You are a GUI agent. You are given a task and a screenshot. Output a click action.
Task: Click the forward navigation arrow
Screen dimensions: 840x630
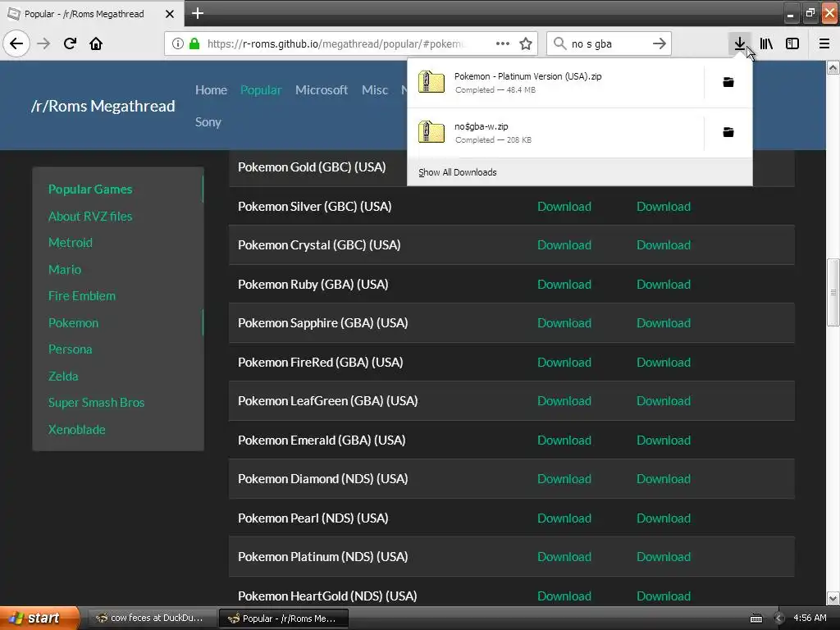43,43
